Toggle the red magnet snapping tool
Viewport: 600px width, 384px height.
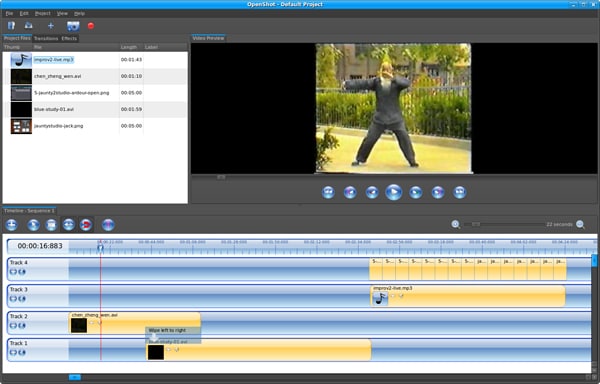pyautogui.click(x=86, y=225)
